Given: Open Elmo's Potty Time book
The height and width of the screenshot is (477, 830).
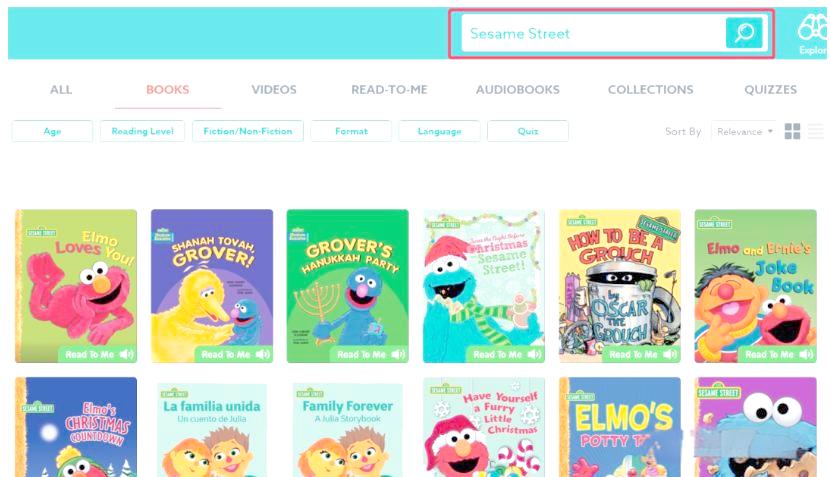Looking at the screenshot, I should pos(620,427).
